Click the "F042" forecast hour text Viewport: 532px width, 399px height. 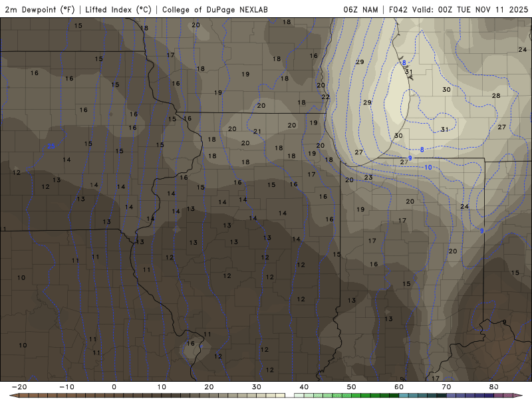tap(398, 9)
